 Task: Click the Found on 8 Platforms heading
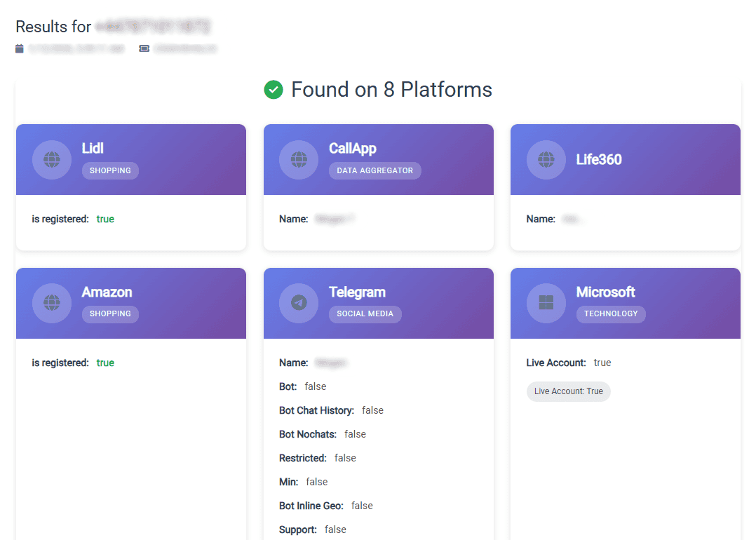click(x=391, y=90)
